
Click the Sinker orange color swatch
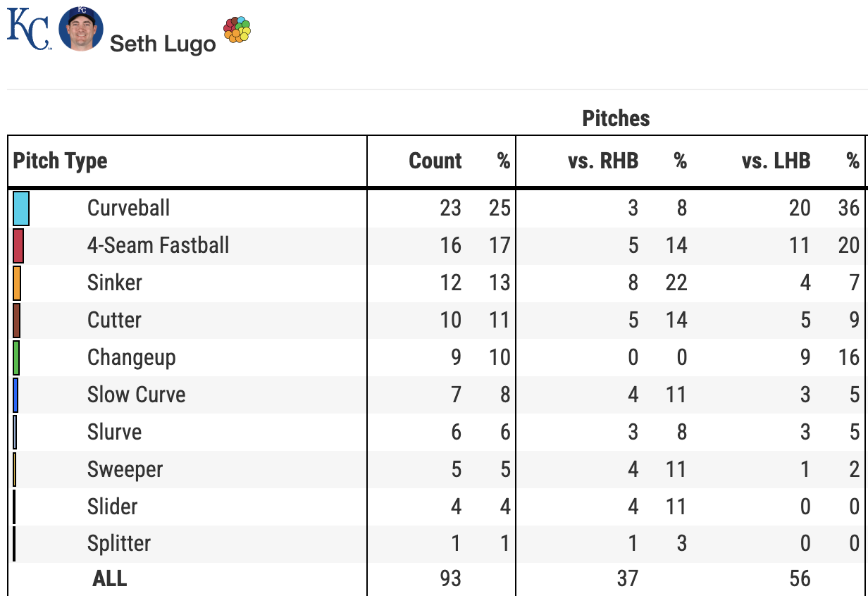coord(17,283)
